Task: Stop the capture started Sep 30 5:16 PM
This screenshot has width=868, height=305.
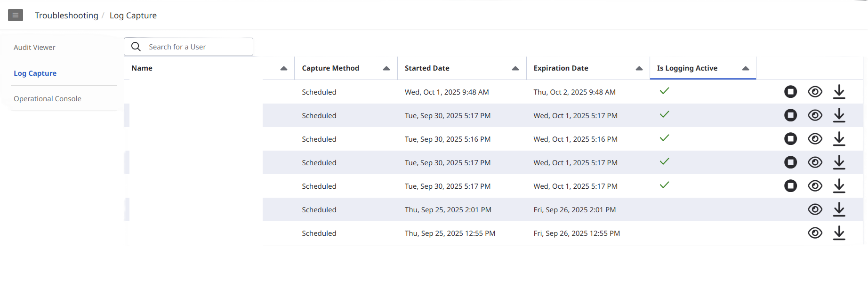Action: tap(790, 139)
